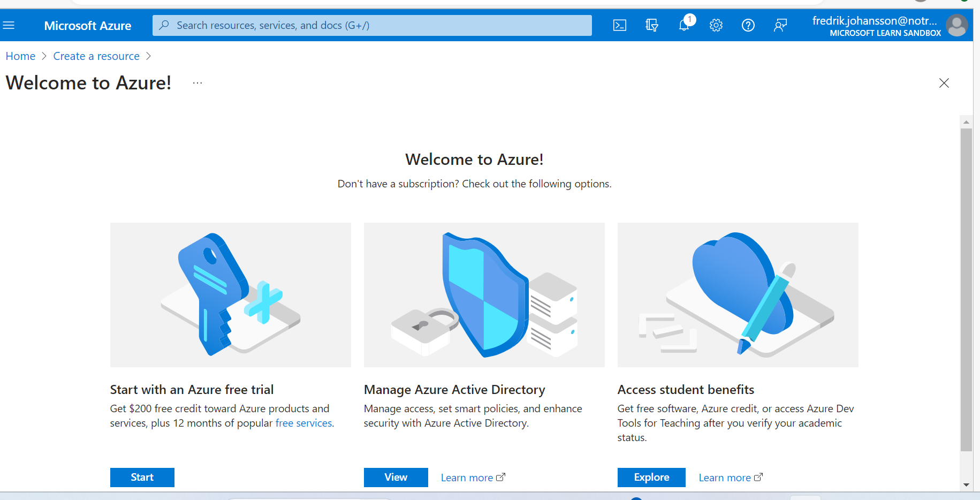
Task: Click the 'Manage Azure Active Directory' heading
Action: coord(454,390)
